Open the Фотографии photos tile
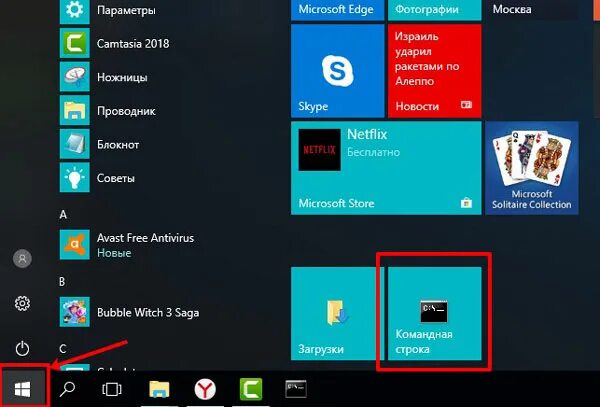 pos(435,10)
